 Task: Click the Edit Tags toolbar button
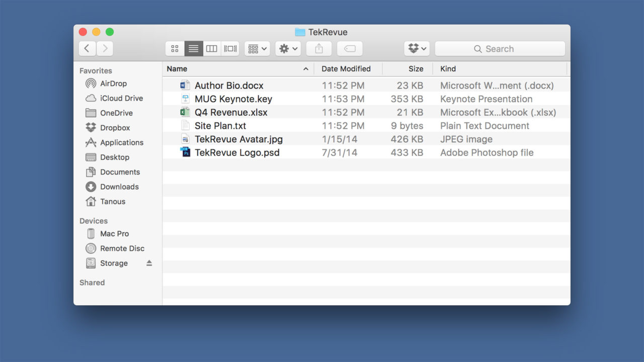point(350,49)
